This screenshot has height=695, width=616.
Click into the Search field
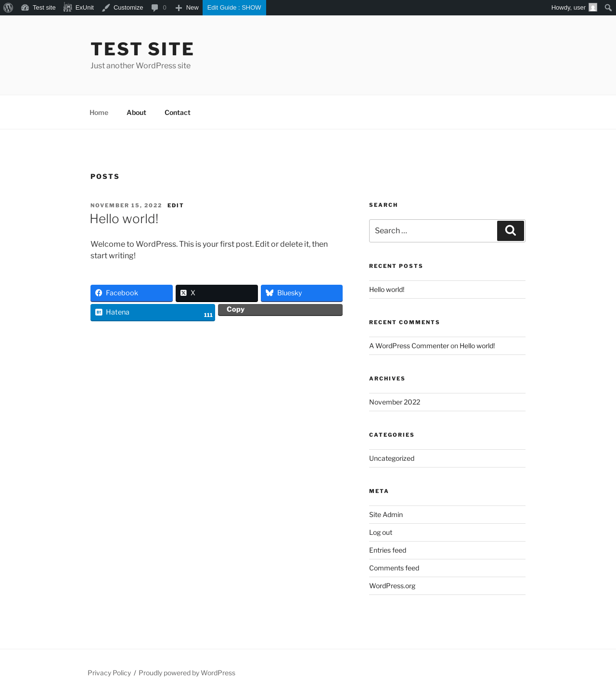433,231
